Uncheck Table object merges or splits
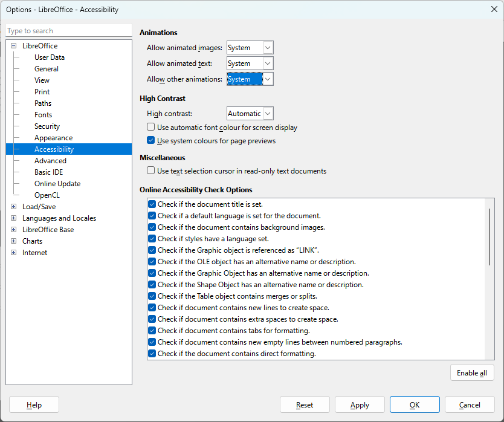The width and height of the screenshot is (504, 422). click(152, 296)
